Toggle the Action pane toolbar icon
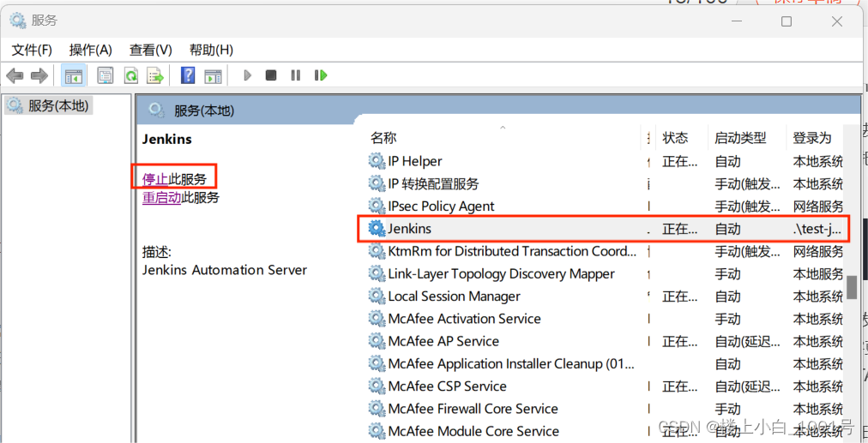Image resolution: width=868 pixels, height=443 pixels. [x=213, y=75]
